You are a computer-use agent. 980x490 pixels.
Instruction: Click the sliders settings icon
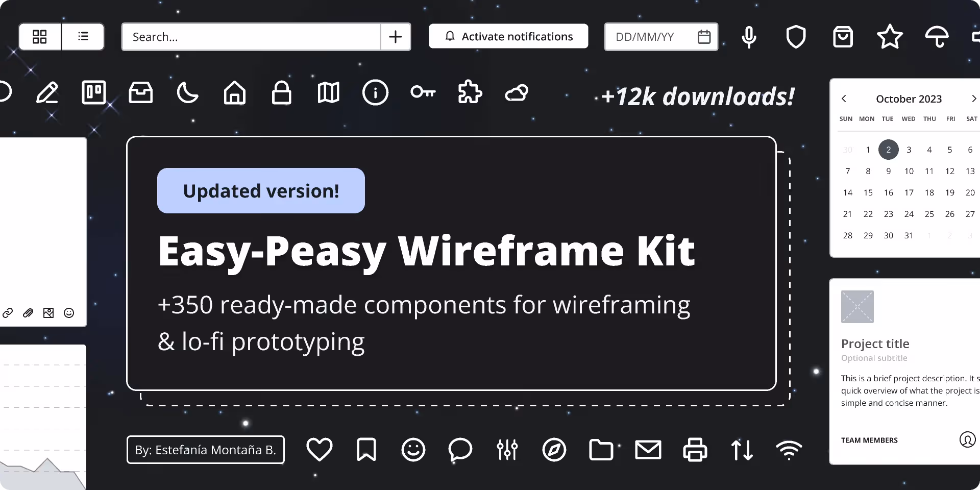507,450
